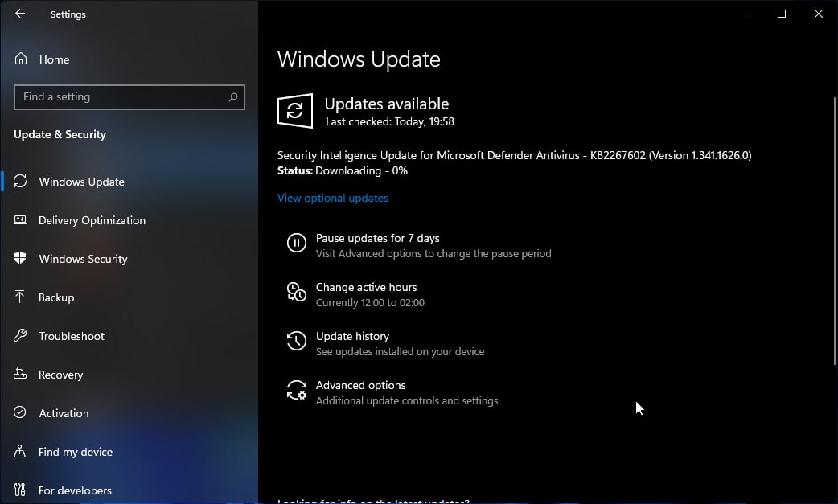Click the Troubleshoot wrench icon

tap(20, 335)
